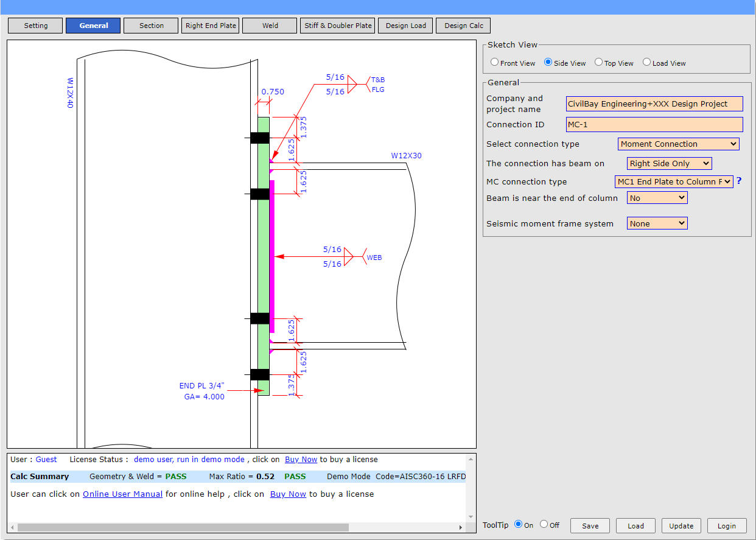
Task: Open the Select connection type dropdown
Action: 678,144
